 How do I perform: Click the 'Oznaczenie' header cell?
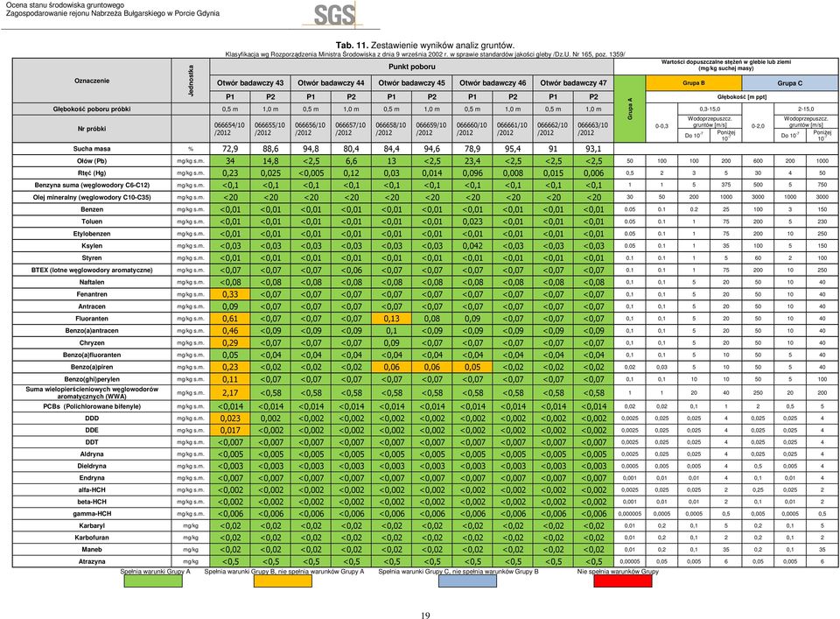click(x=92, y=81)
